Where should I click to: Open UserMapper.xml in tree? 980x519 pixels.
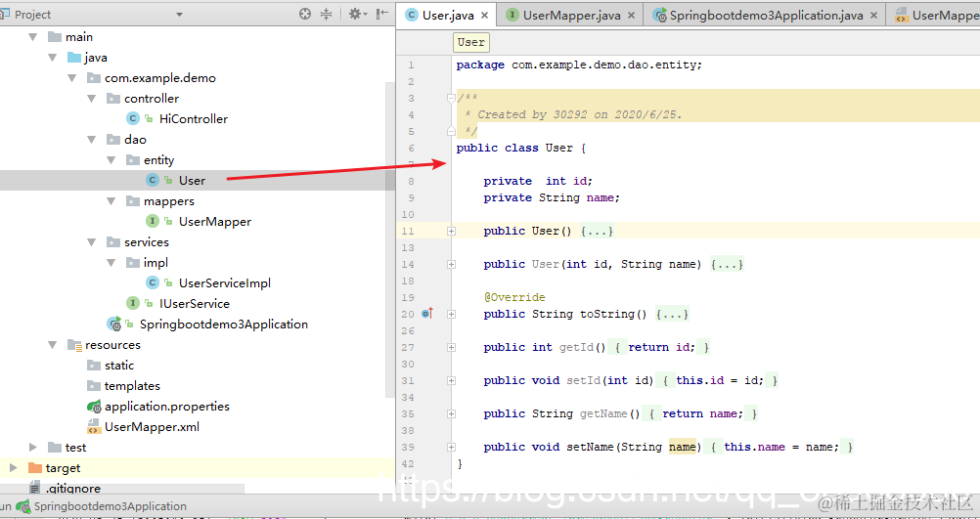(x=152, y=427)
